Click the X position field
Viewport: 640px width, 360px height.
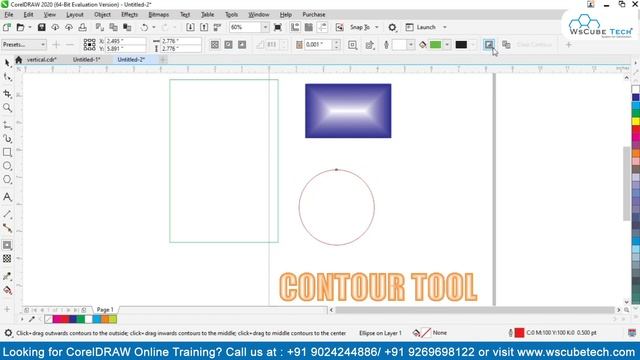(125, 41)
